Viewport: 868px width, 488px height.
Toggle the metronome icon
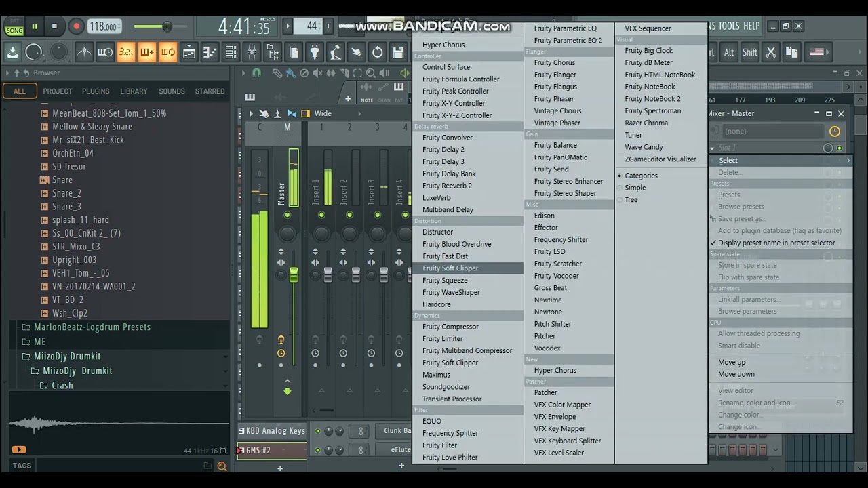click(84, 52)
